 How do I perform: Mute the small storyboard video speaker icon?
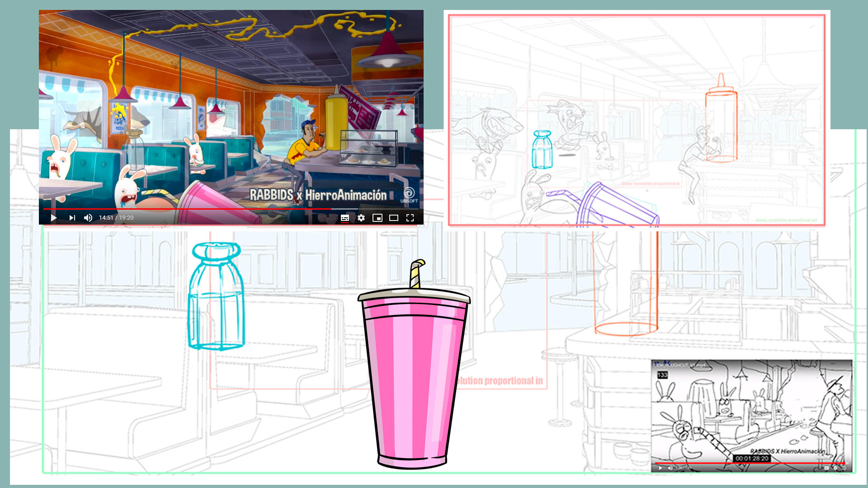pyautogui.click(x=670, y=468)
